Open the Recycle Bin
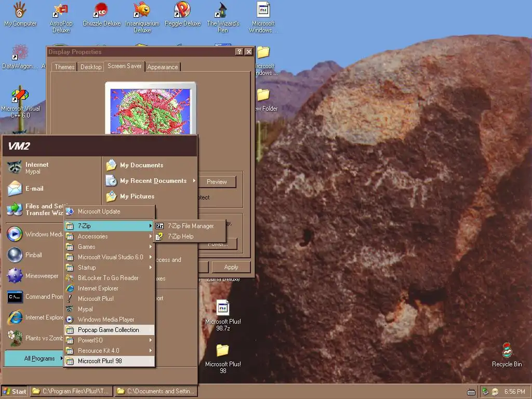This screenshot has width=532, height=399. click(507, 355)
